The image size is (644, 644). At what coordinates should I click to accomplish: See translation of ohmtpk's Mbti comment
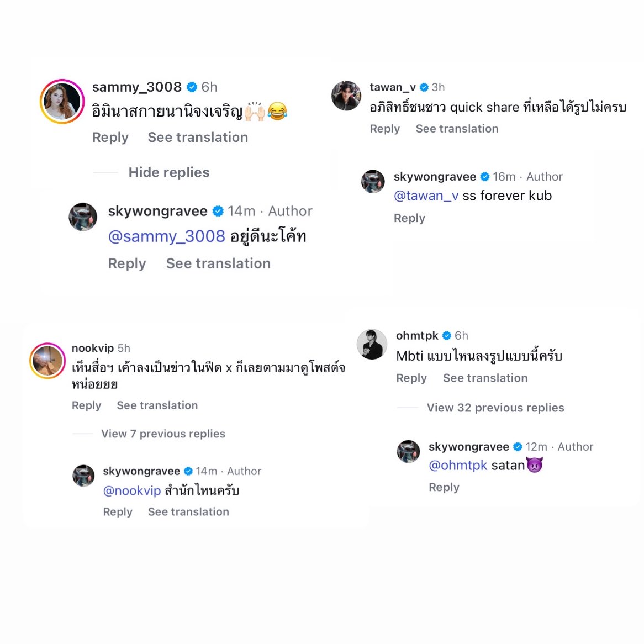click(x=485, y=378)
